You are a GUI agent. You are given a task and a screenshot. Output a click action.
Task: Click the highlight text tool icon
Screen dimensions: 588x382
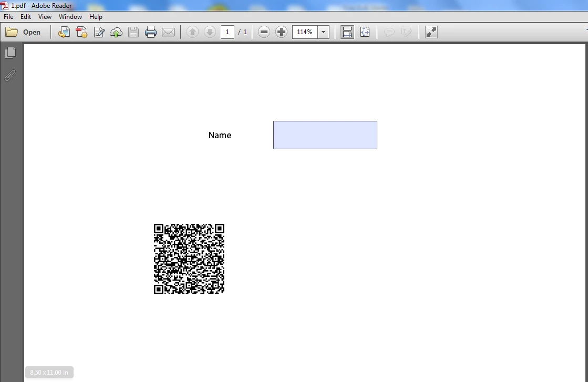pos(407,32)
